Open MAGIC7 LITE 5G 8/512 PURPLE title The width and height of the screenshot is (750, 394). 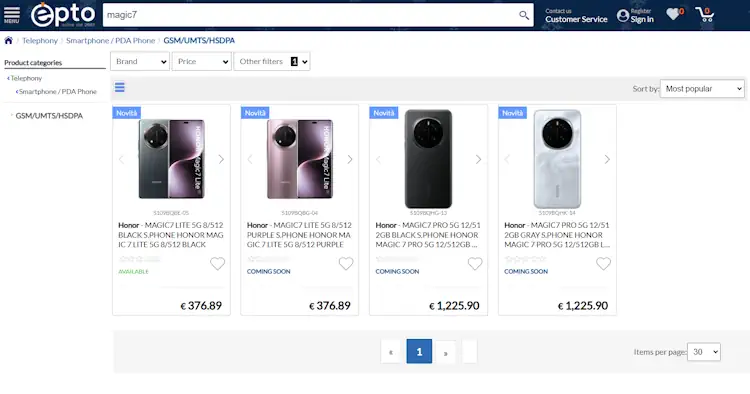[x=299, y=235]
